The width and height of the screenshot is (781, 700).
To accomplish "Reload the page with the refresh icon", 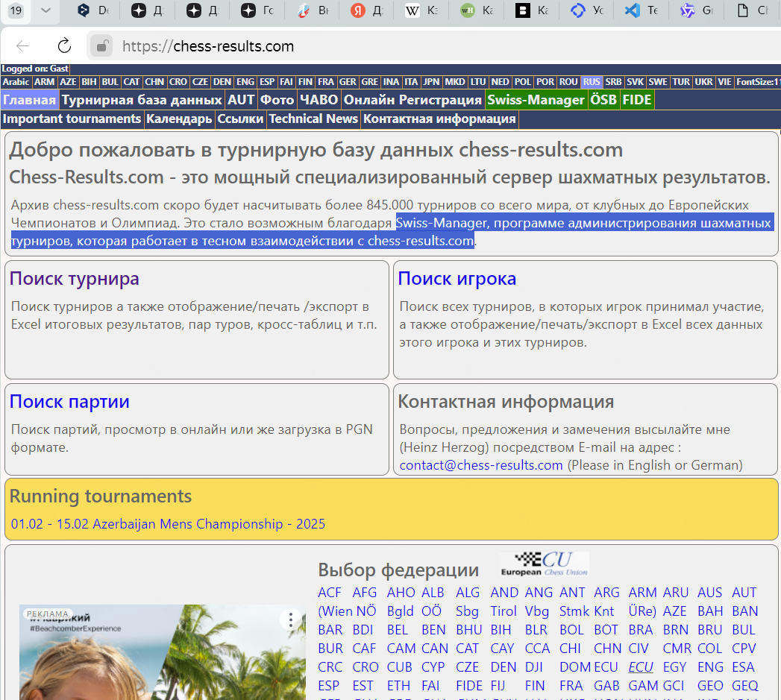I will pos(64,45).
